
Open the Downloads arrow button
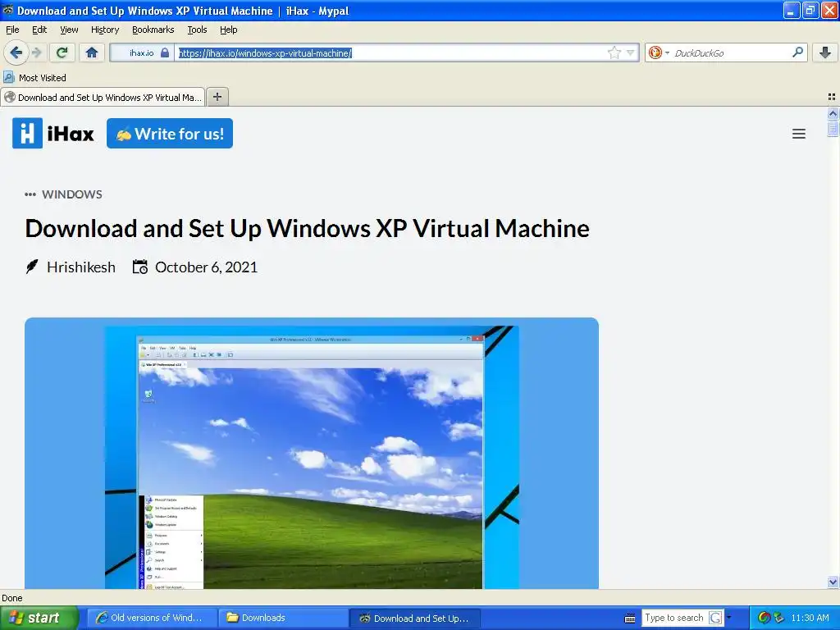point(825,52)
